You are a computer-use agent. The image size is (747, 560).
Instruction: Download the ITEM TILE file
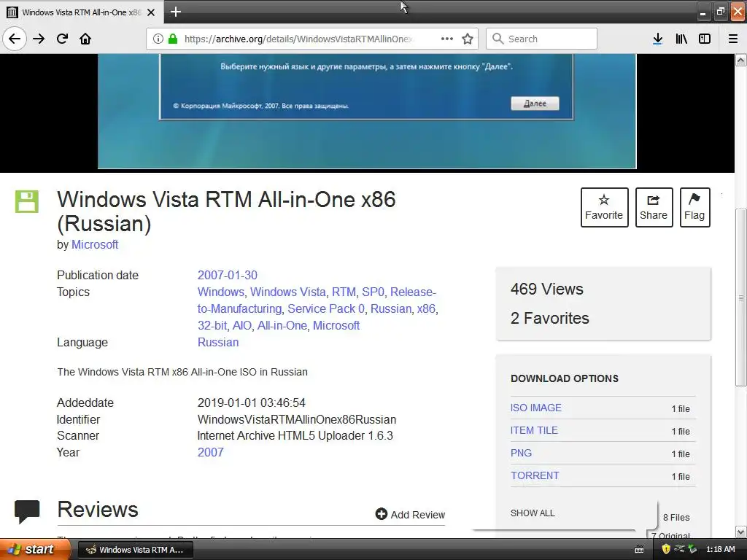pyautogui.click(x=534, y=430)
